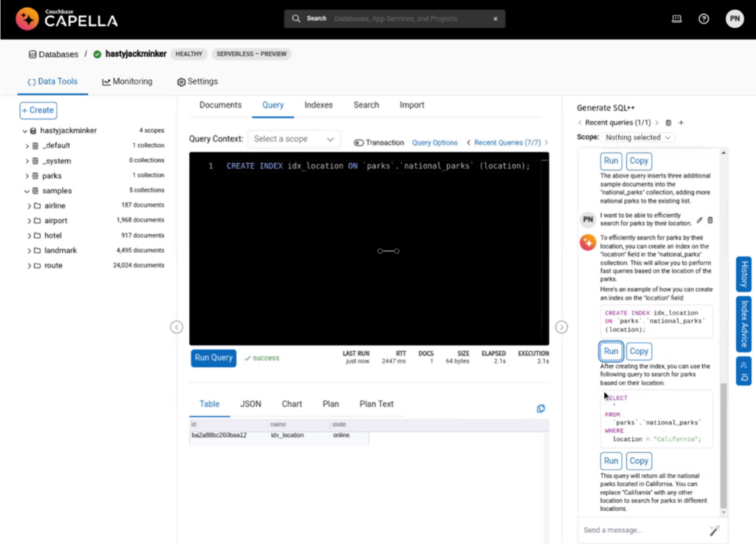
Task: Edit the user message with pencil icon
Action: click(699, 220)
